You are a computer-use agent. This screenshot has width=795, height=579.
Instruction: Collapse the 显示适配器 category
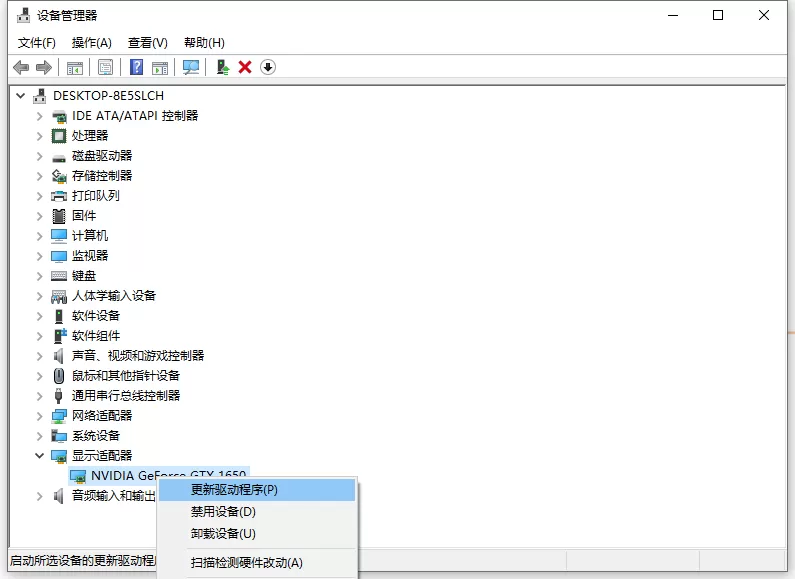(x=39, y=455)
